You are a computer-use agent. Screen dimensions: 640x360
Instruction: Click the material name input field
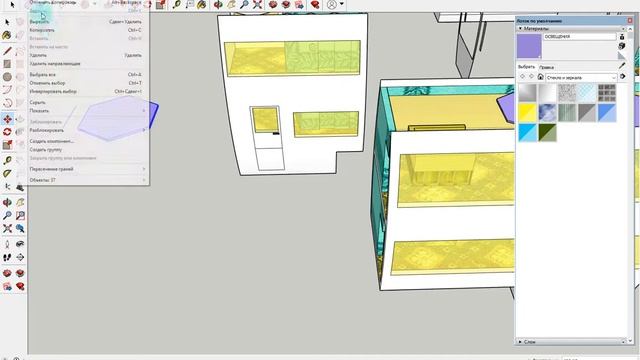tap(580, 37)
